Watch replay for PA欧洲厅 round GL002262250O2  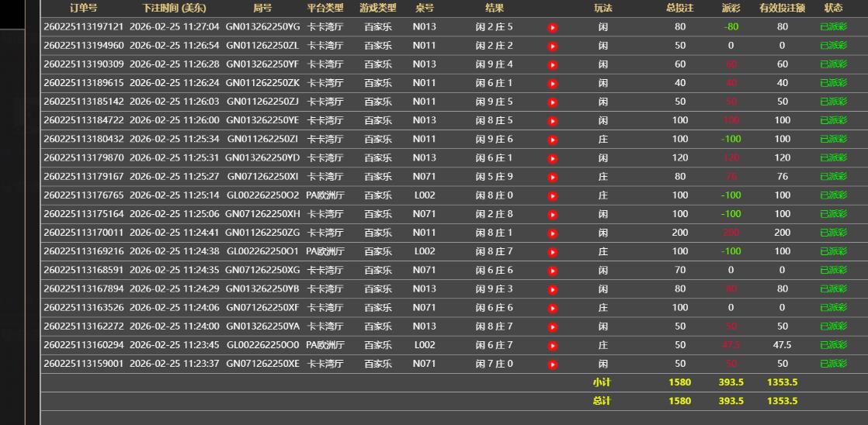click(x=553, y=195)
